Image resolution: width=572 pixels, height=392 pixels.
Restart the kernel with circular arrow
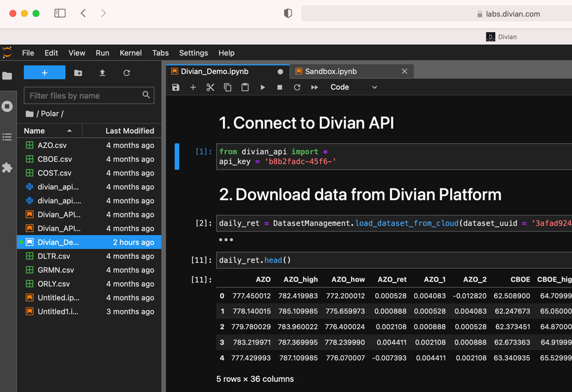297,87
